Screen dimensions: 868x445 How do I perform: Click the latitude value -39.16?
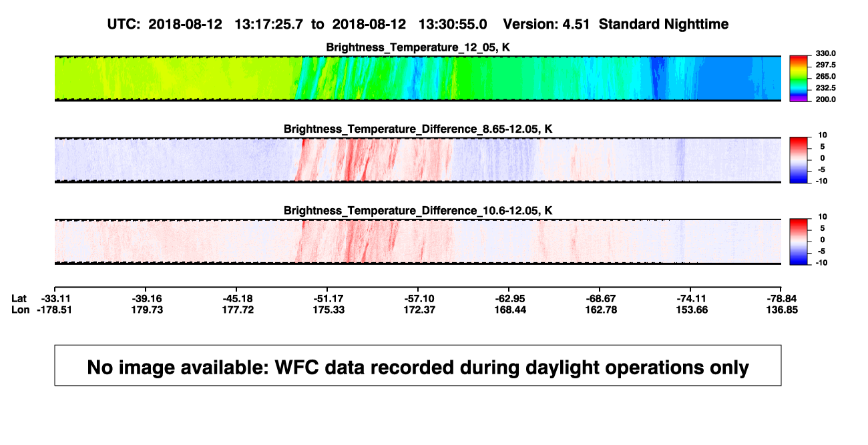pyautogui.click(x=147, y=298)
